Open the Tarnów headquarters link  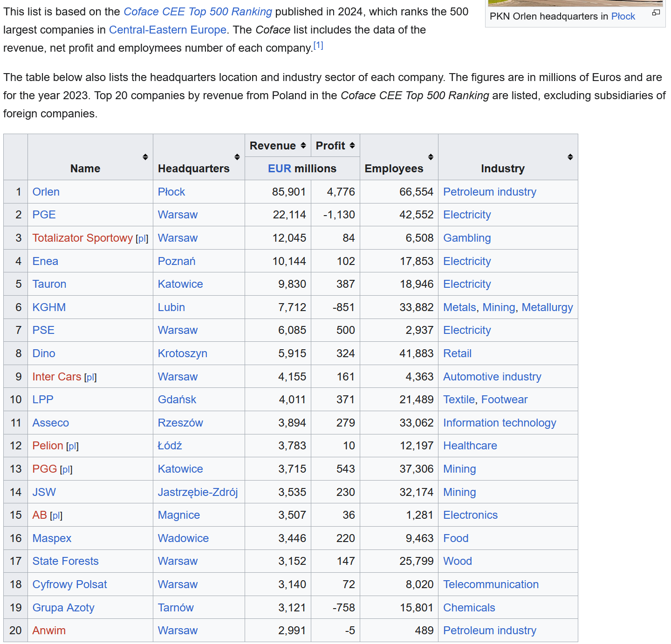(176, 608)
